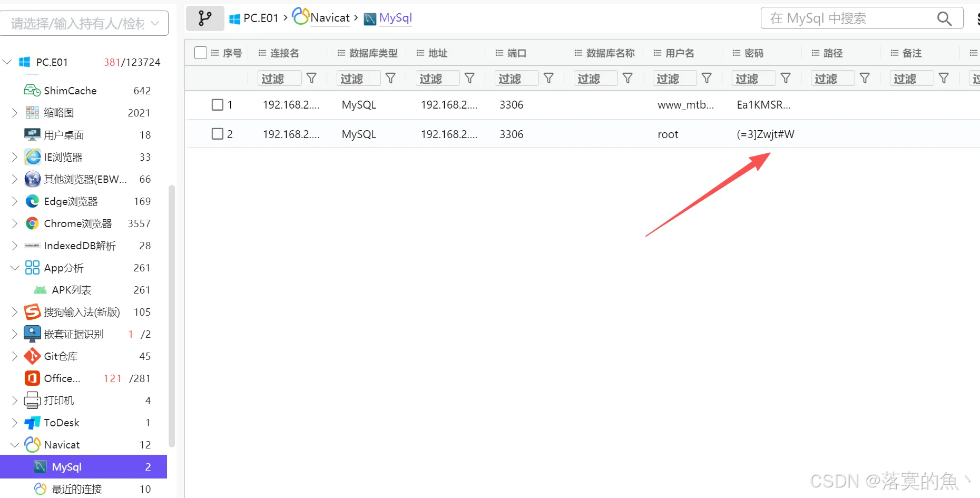Image resolution: width=980 pixels, height=498 pixels.
Task: Click the ToDesk icon
Action: tap(32, 423)
